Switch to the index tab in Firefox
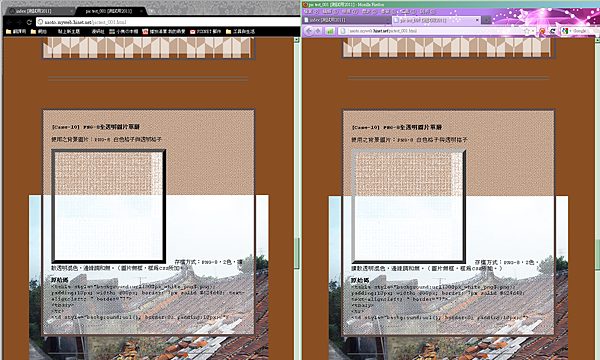This screenshot has width=600, height=360. pos(346,20)
